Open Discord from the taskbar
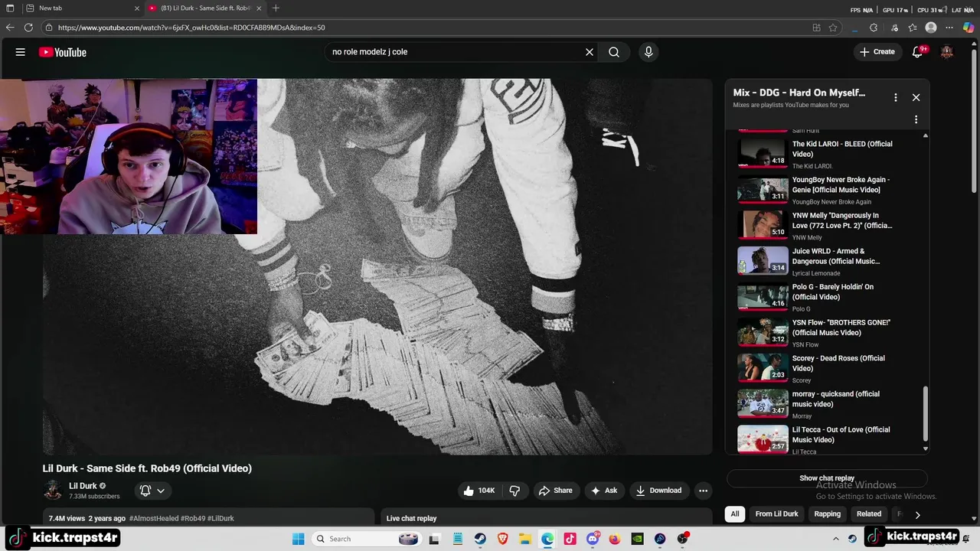This screenshot has width=980, height=551. pos(592,539)
